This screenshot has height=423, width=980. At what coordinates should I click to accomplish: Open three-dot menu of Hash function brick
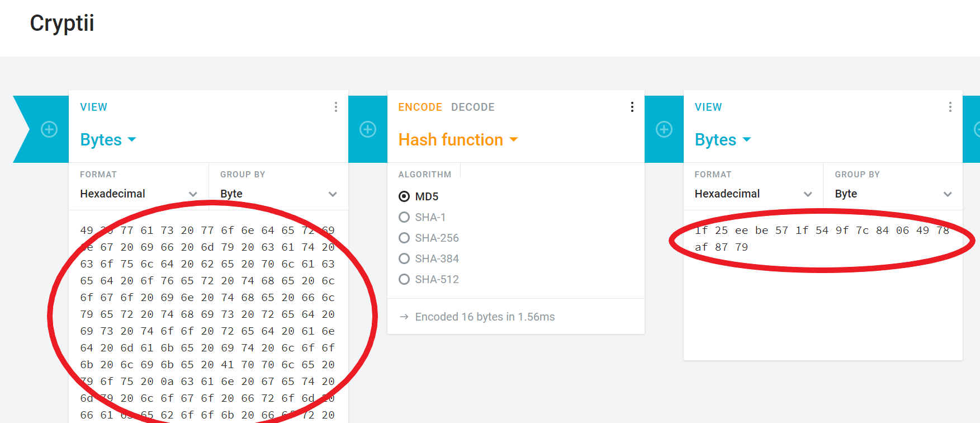[x=632, y=107]
